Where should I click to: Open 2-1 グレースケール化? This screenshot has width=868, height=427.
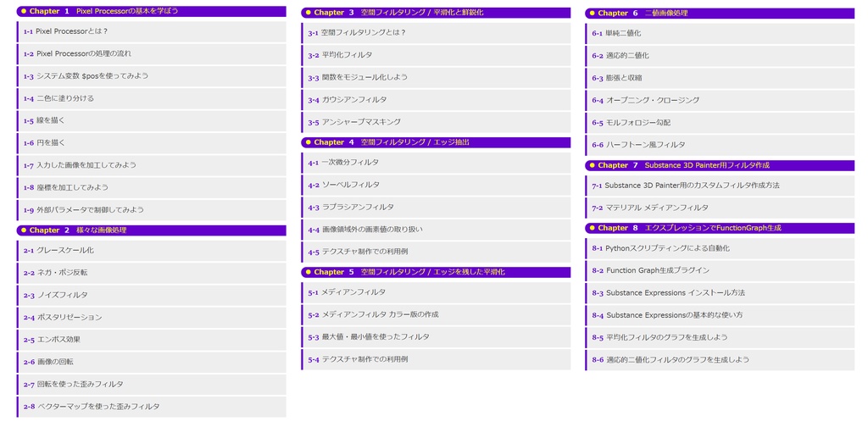pos(152,251)
